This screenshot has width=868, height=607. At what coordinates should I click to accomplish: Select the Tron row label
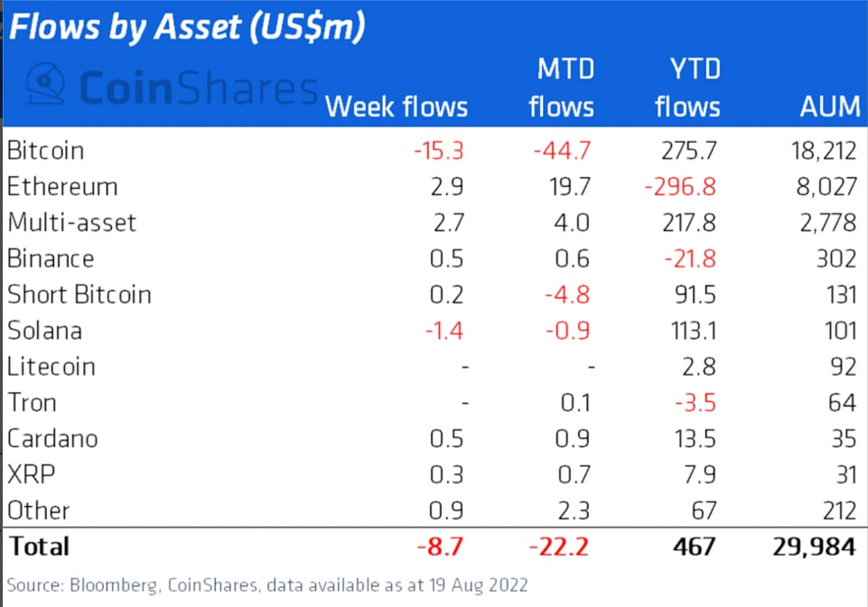30,403
